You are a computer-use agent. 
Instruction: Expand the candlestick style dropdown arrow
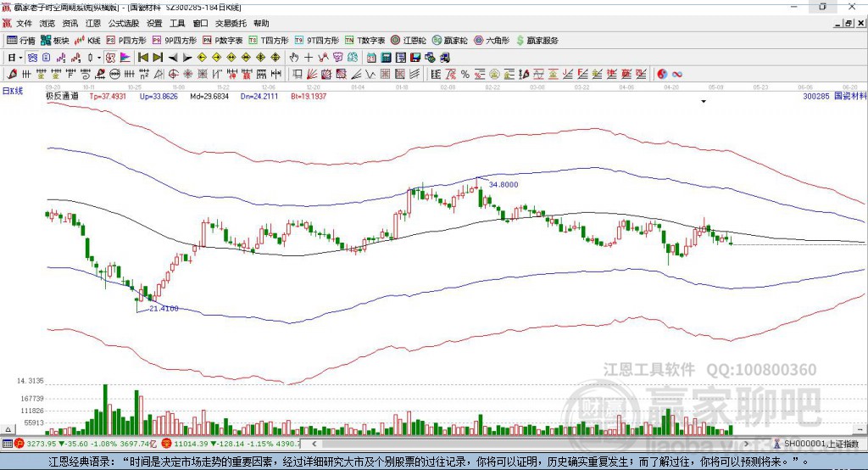click(99, 58)
